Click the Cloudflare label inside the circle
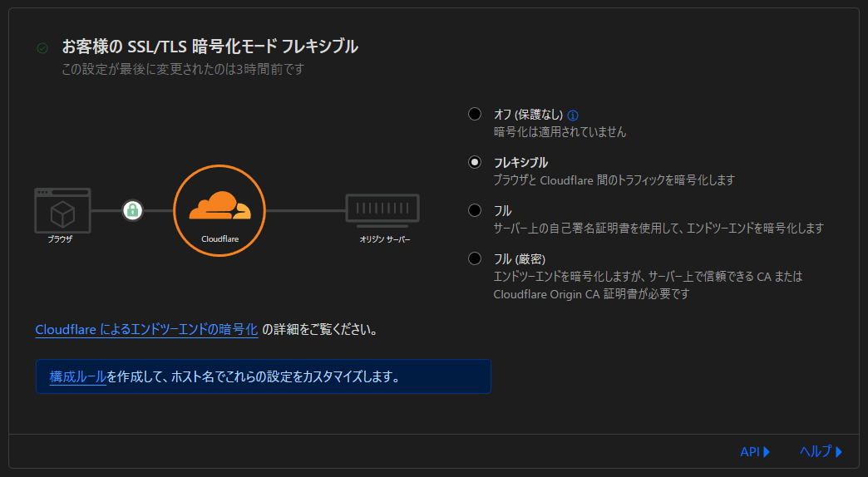The image size is (868, 477). (x=219, y=239)
